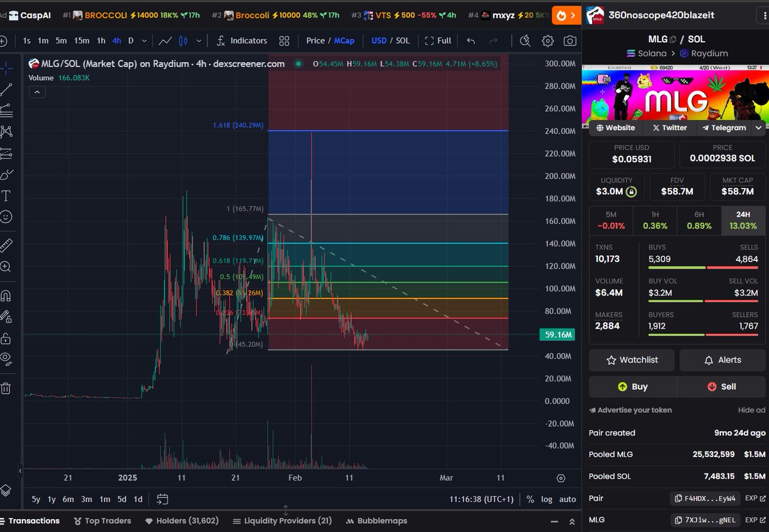Select the Text annotation tool
This screenshot has height=532, width=769.
[x=6, y=195]
